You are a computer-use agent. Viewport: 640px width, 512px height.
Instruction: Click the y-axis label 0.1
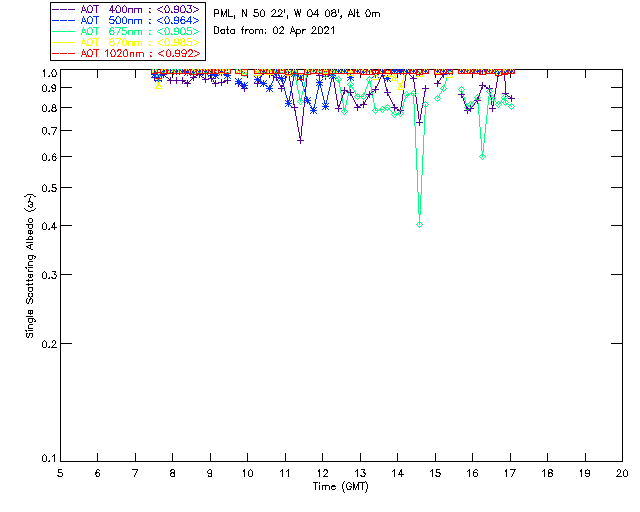[x=49, y=459]
